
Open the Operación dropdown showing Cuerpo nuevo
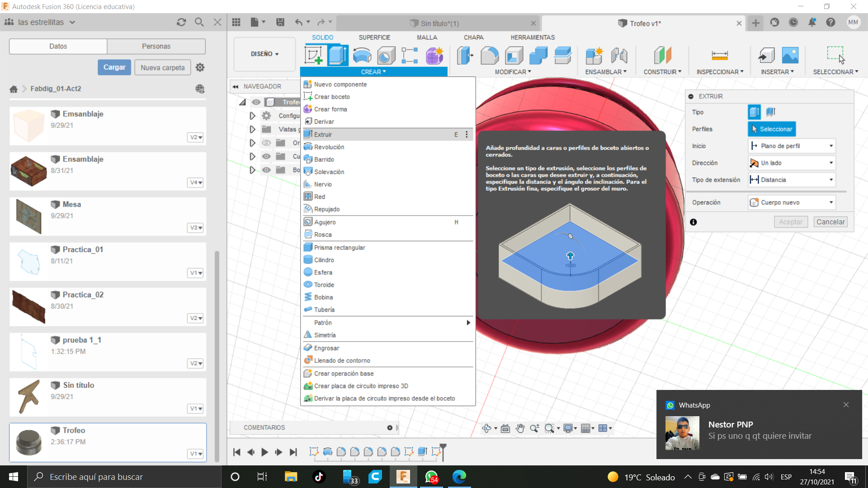[x=792, y=202]
